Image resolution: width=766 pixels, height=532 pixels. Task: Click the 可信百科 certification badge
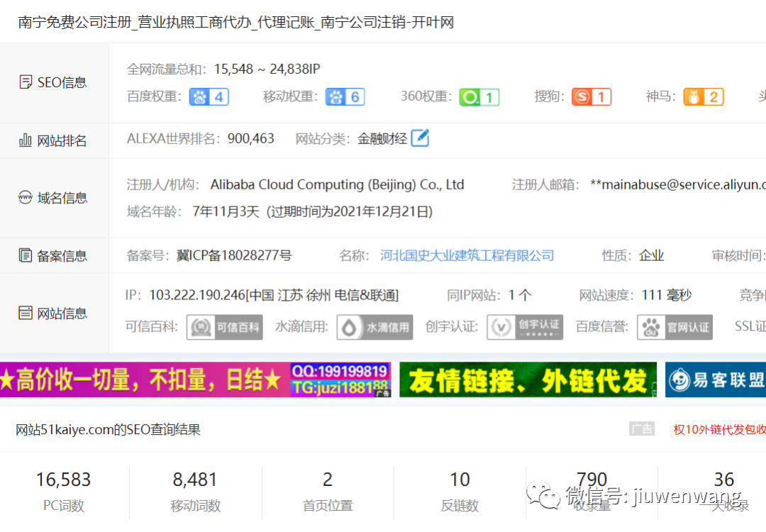point(225,327)
